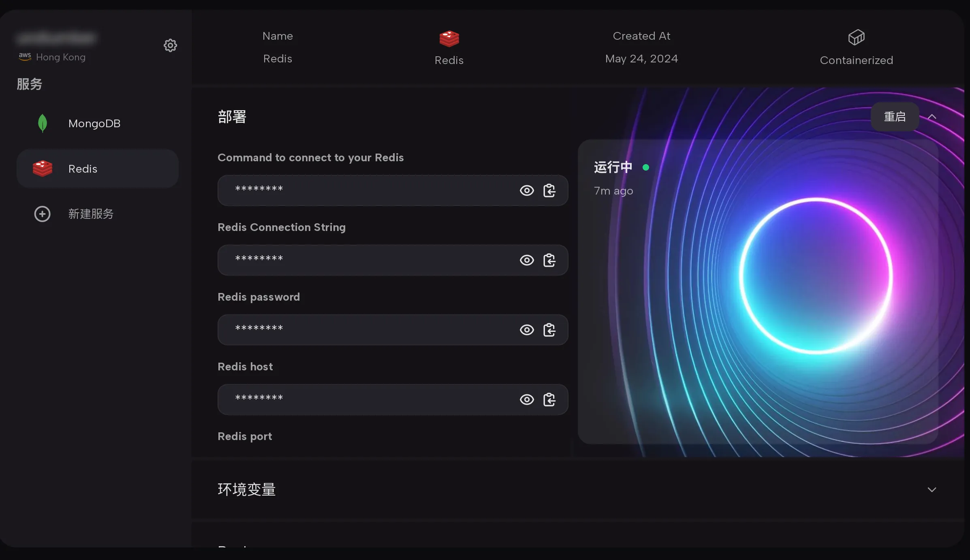This screenshot has height=560, width=970.
Task: Copy the Redis connect command
Action: 549,190
